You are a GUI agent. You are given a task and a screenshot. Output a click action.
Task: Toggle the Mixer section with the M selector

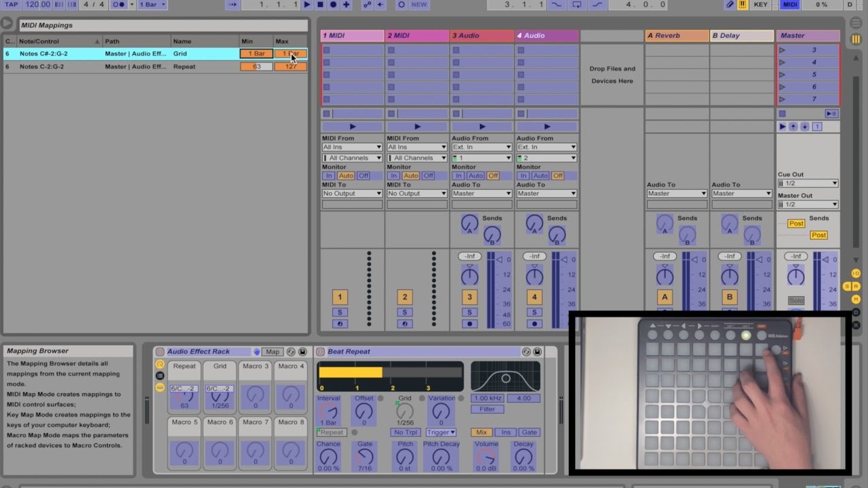856,299
